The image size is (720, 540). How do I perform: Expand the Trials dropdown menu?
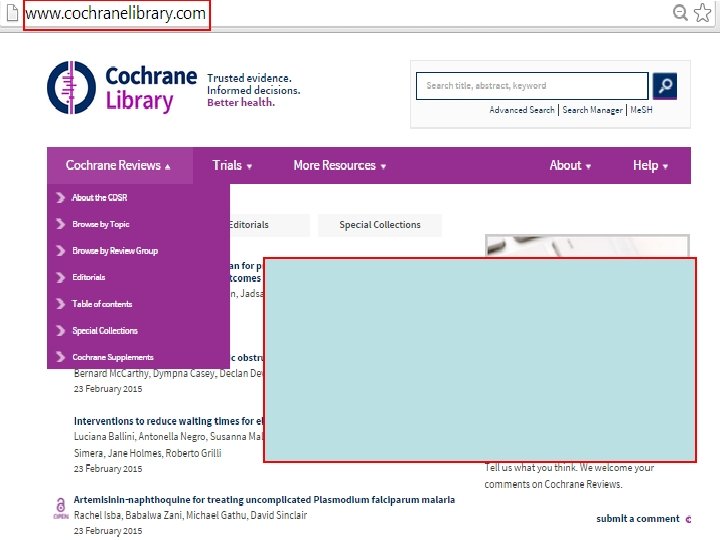pyautogui.click(x=232, y=165)
